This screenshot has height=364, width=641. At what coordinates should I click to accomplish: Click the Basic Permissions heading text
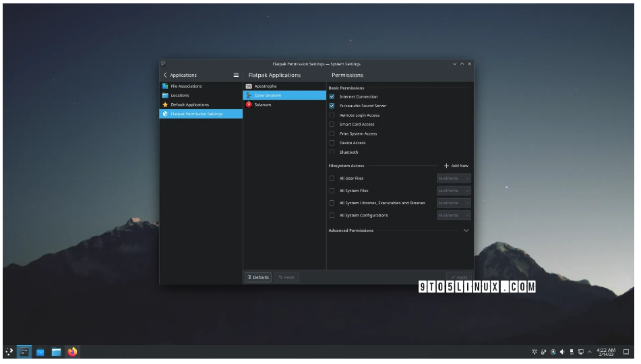pos(346,88)
